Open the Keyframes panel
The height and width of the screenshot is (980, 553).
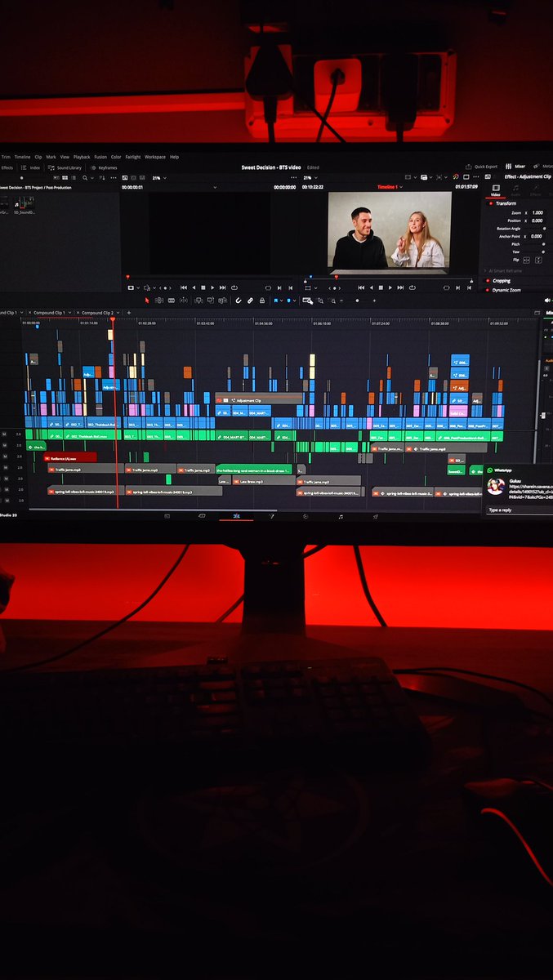point(105,167)
